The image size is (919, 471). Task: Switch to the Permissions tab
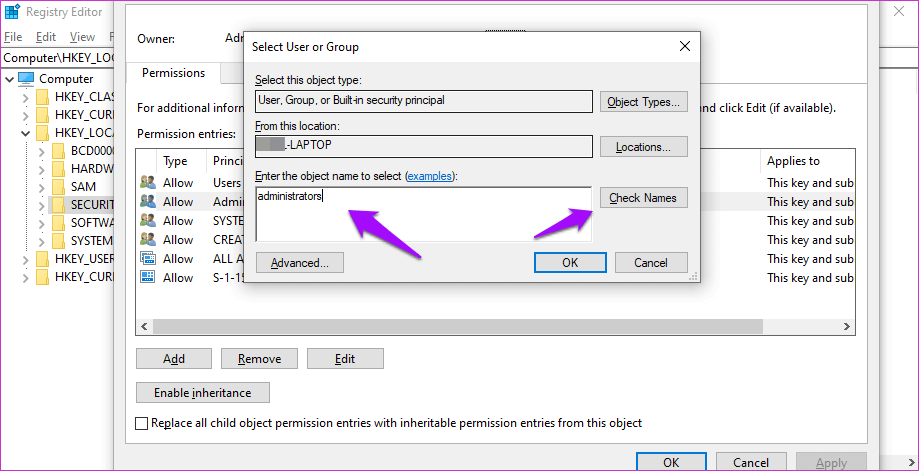pyautogui.click(x=173, y=73)
